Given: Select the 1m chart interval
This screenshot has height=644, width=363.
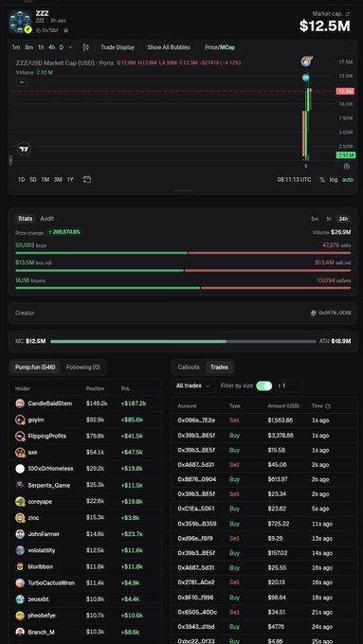Looking at the screenshot, I should pos(16,47).
